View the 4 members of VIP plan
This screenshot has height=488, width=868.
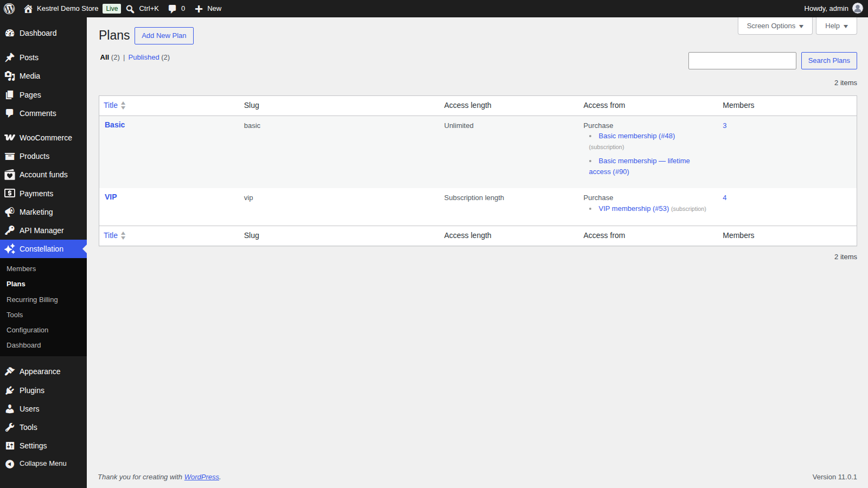click(724, 198)
